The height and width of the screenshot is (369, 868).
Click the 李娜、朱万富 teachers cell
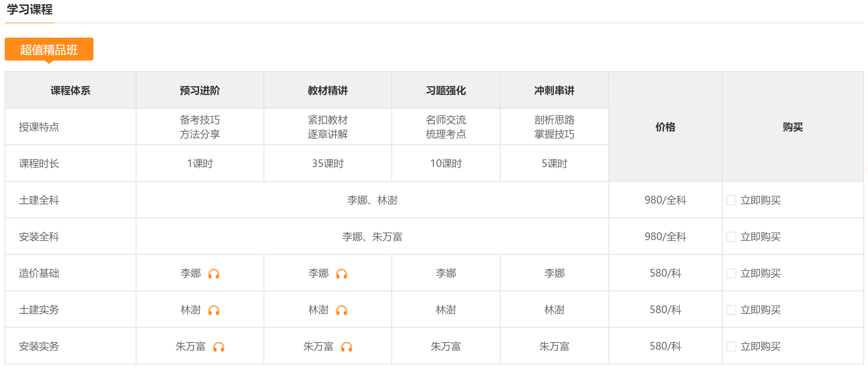tap(372, 237)
